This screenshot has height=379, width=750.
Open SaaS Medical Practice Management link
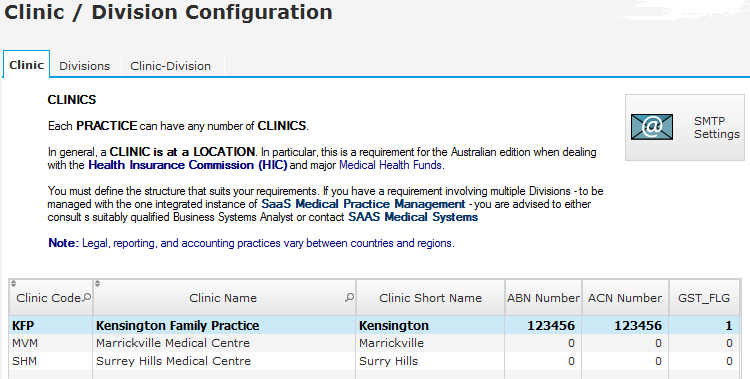pyautogui.click(x=364, y=204)
